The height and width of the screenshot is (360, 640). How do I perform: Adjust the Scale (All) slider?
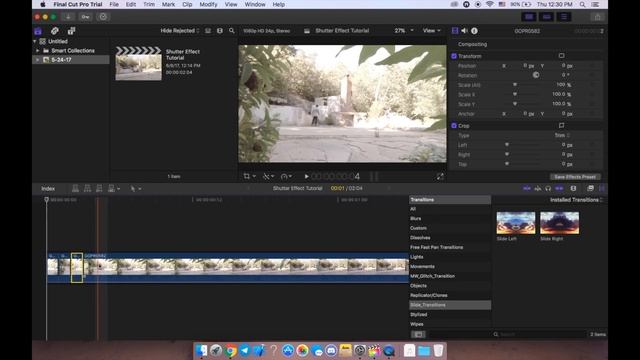(515, 84)
